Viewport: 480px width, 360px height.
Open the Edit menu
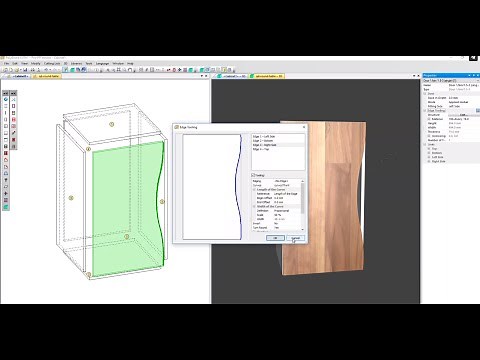coord(15,63)
